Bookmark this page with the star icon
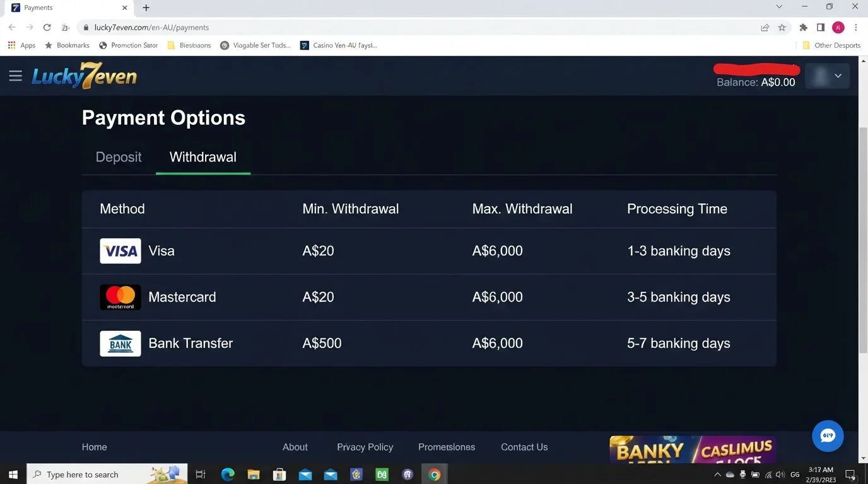The image size is (868, 484). pos(782,27)
